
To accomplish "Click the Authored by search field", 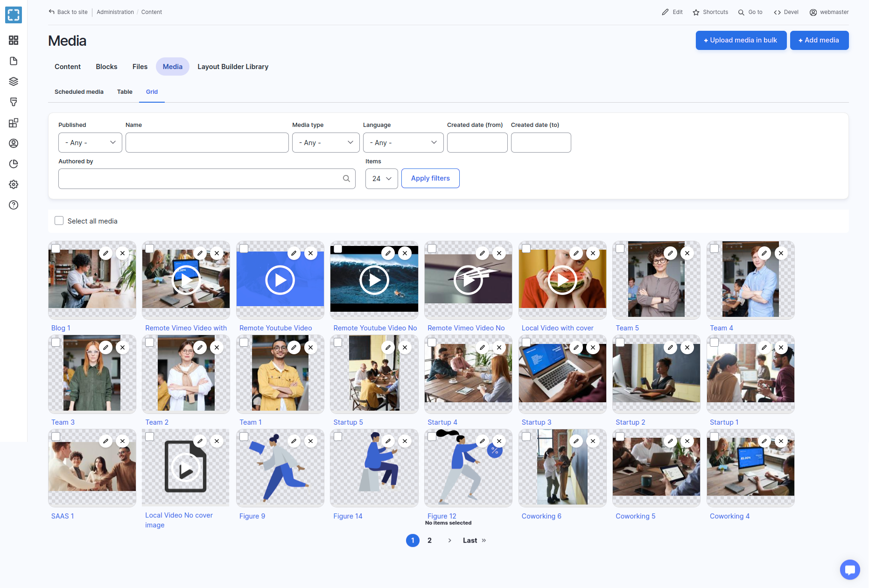I will [201, 179].
